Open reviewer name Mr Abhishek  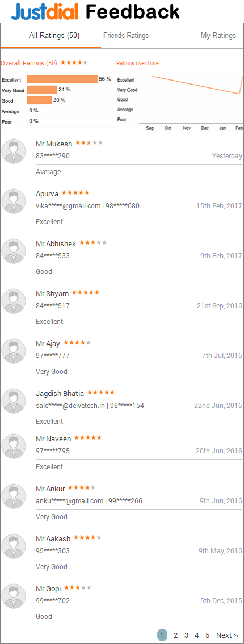(x=56, y=243)
